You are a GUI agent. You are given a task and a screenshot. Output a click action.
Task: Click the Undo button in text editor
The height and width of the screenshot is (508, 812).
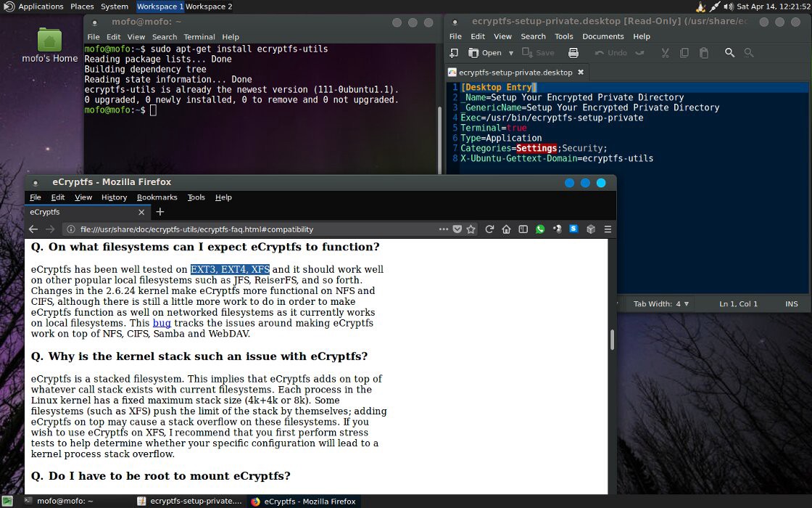611,53
